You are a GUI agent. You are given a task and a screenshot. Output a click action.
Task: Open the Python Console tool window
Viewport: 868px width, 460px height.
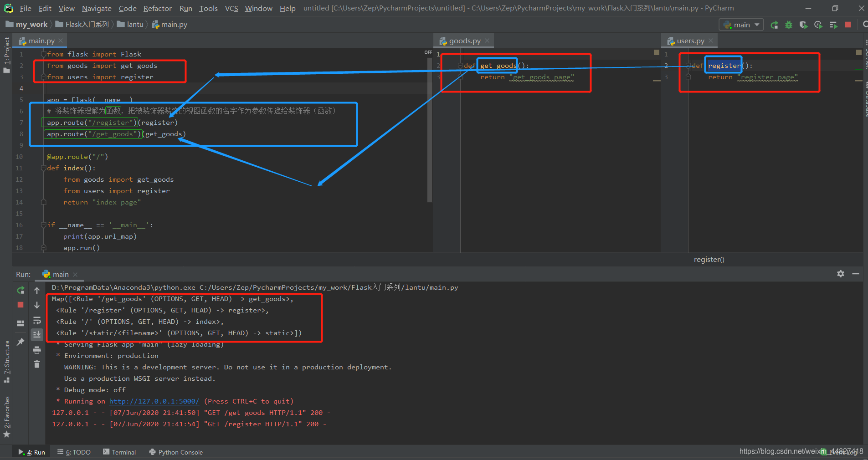point(176,452)
